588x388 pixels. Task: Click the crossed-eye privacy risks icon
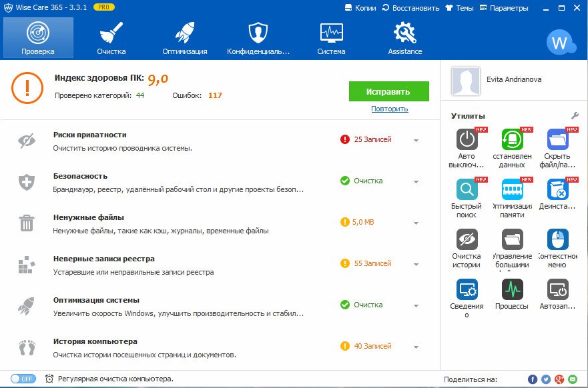(x=27, y=141)
